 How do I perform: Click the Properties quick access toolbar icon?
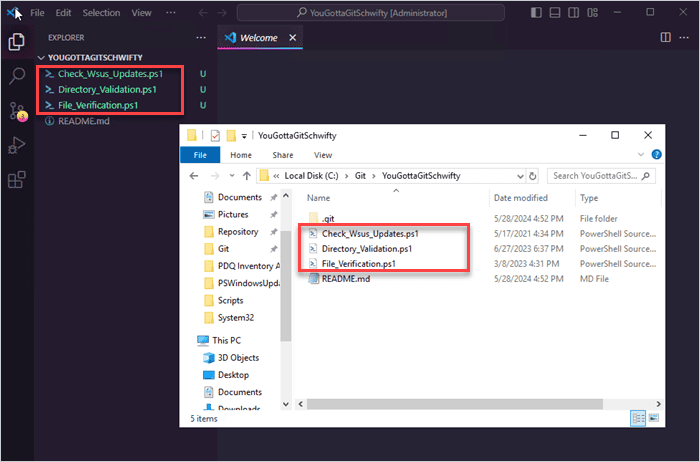(x=215, y=135)
